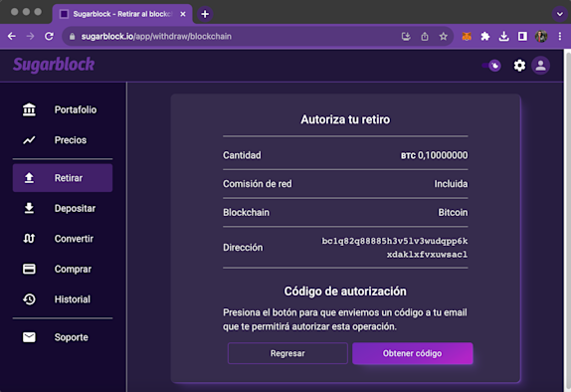Click the Regresar button

287,353
